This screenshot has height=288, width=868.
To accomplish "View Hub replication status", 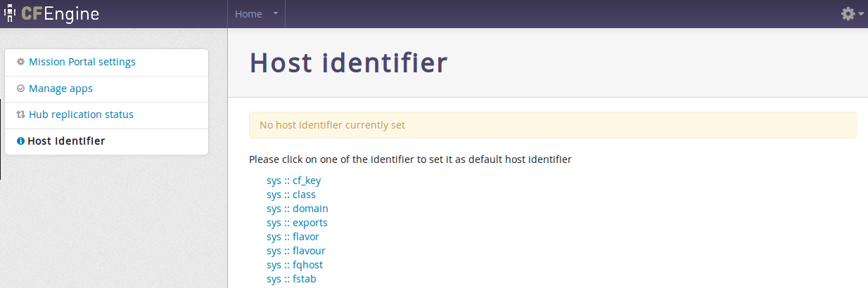I will [81, 114].
